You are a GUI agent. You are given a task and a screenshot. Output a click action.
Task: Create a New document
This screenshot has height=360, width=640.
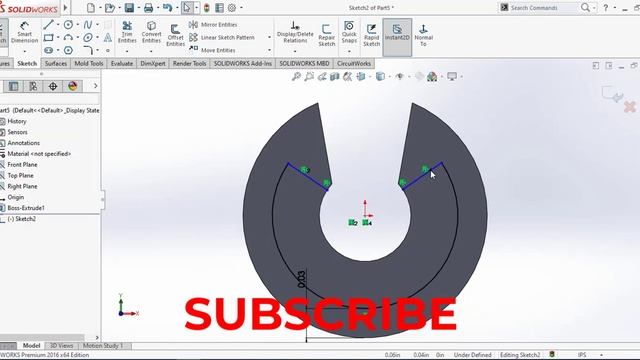click(91, 8)
